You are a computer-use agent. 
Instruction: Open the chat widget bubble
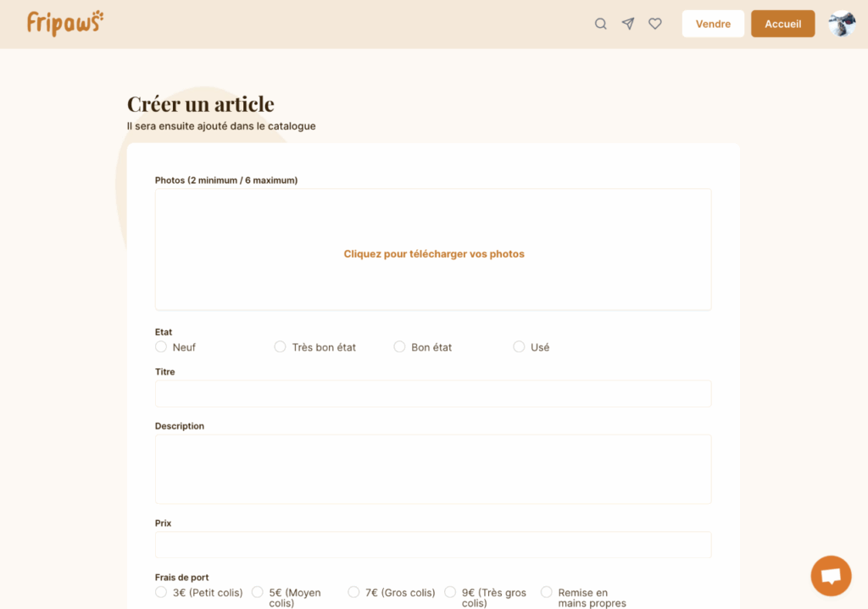[x=831, y=576]
